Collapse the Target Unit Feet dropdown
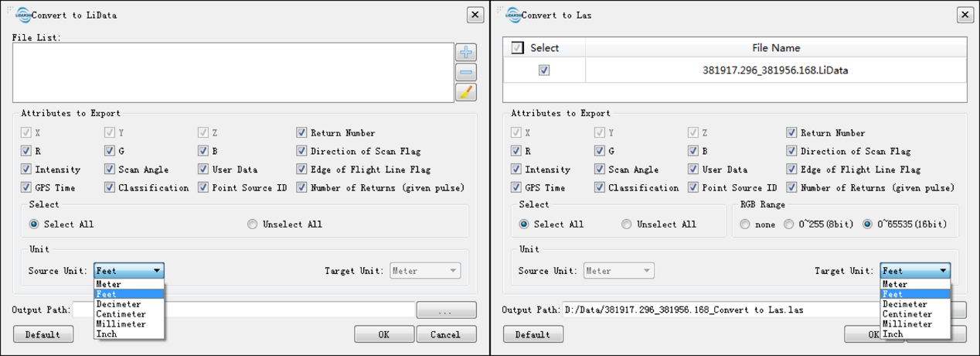This screenshot has height=356, width=980. (x=915, y=271)
